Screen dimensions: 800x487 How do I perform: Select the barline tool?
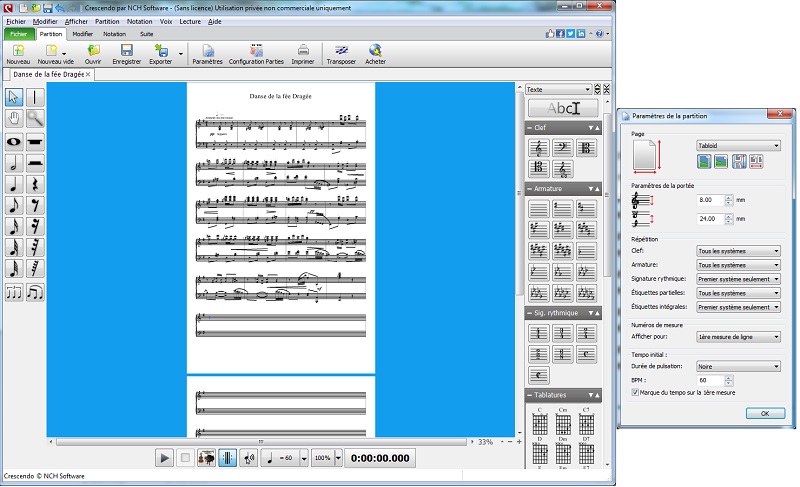pyautogui.click(x=35, y=97)
